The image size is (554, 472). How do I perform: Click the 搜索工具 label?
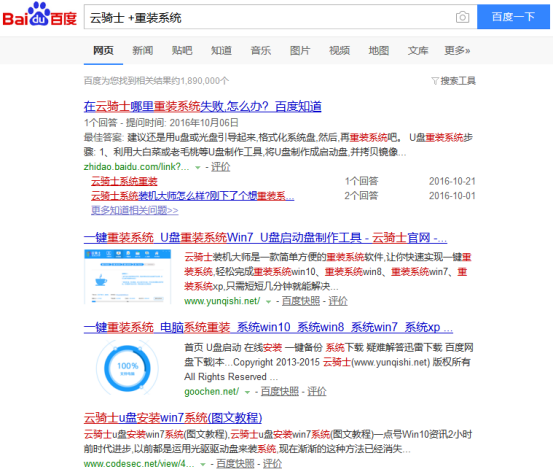click(x=458, y=81)
